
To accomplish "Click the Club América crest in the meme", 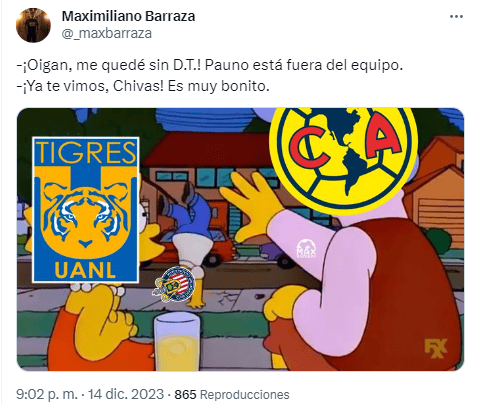I will (x=343, y=159).
